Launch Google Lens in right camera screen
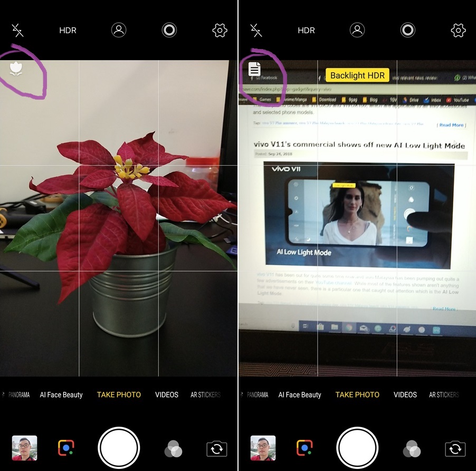The width and height of the screenshot is (476, 471). click(304, 448)
